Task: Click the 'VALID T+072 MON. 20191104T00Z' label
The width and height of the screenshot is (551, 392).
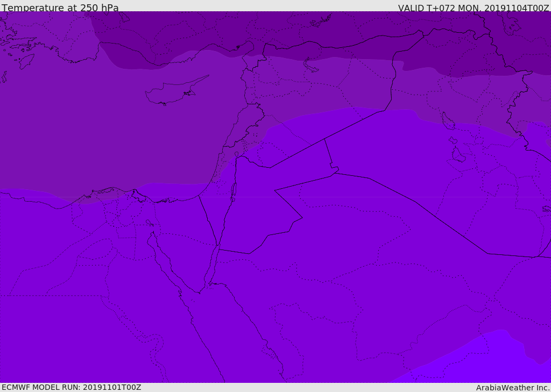Action: (474, 8)
